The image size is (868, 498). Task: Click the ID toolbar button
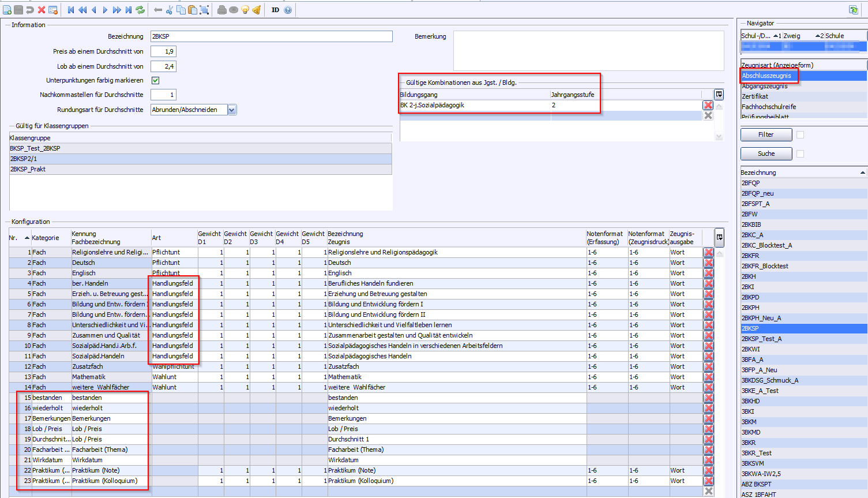pos(275,10)
